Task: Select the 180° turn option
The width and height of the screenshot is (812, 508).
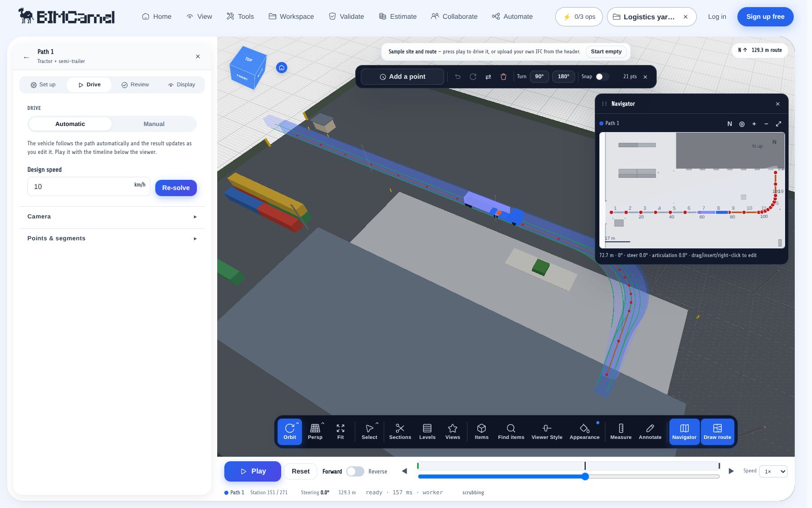Action: coord(563,77)
